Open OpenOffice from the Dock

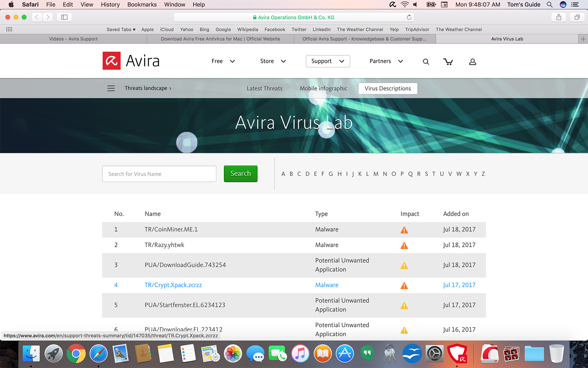(412, 354)
